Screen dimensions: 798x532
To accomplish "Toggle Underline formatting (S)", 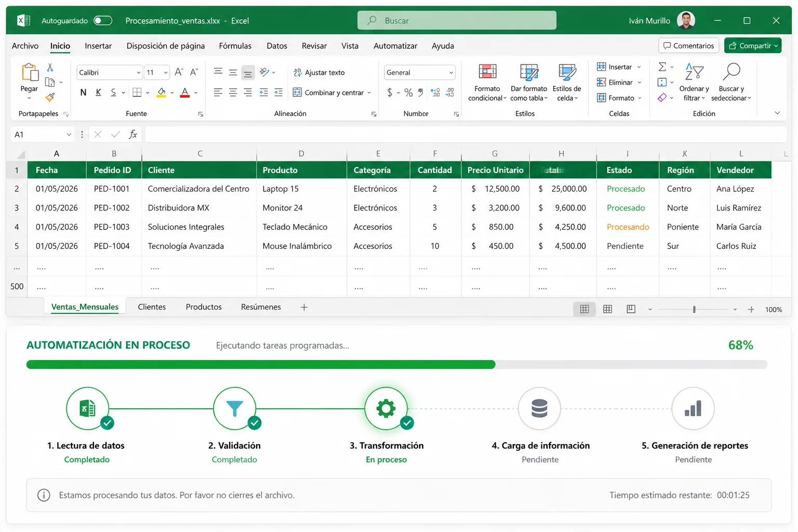I will pyautogui.click(x=113, y=92).
